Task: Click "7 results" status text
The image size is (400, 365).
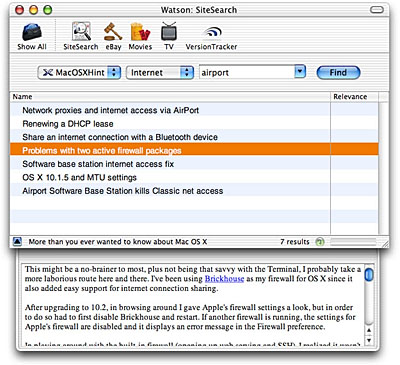Action: coord(295,242)
